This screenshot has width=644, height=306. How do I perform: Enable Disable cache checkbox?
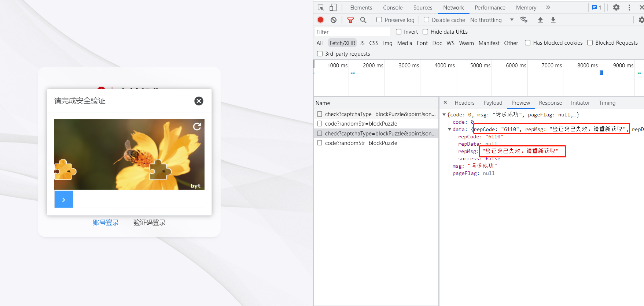coord(427,20)
